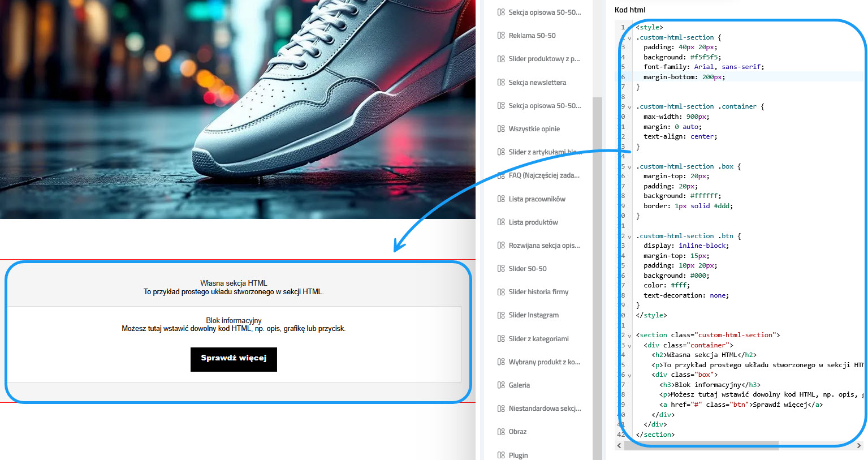The height and width of the screenshot is (460, 868).
Task: Click the editor's horizontal scrollbar
Action: [x=701, y=446]
